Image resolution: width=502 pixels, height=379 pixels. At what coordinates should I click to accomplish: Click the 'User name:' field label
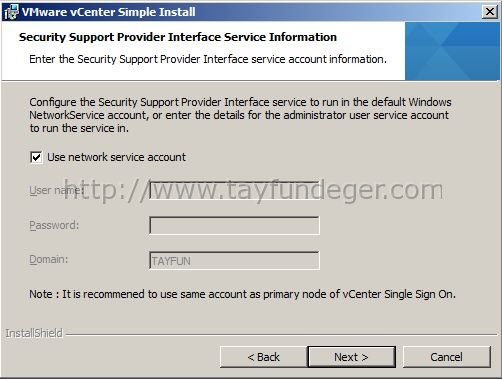click(56, 190)
